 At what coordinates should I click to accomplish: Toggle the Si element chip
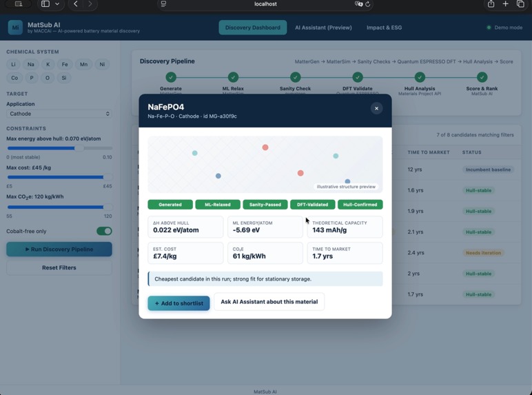point(64,78)
